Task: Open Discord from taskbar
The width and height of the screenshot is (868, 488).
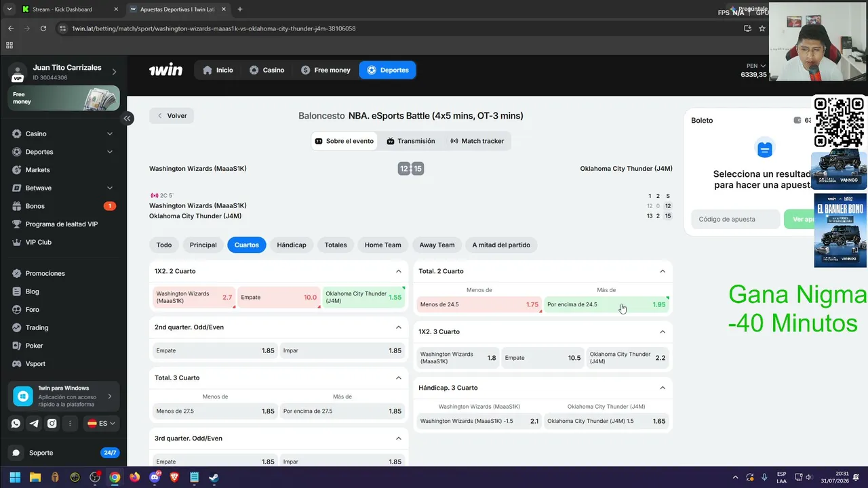Action: click(x=155, y=477)
